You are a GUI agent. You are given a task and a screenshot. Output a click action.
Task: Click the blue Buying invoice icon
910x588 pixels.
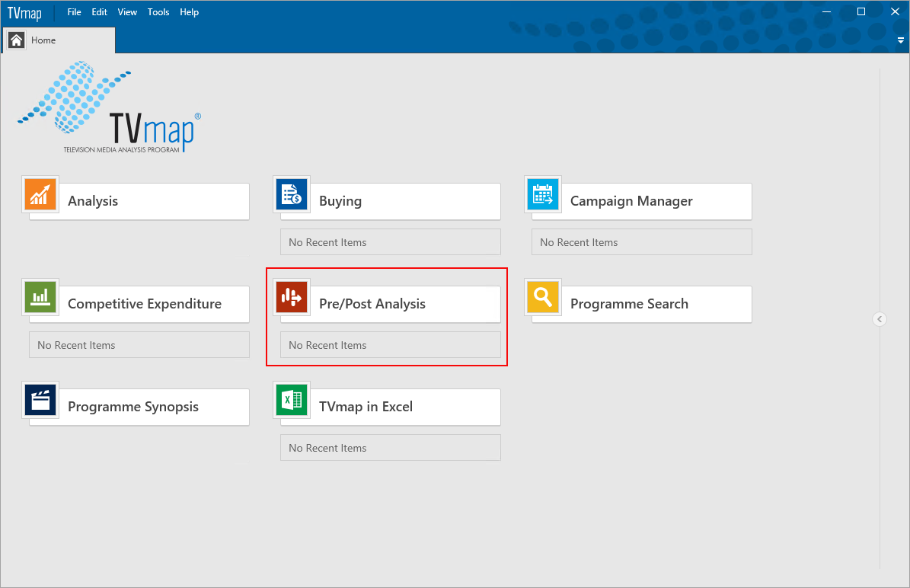tap(292, 194)
